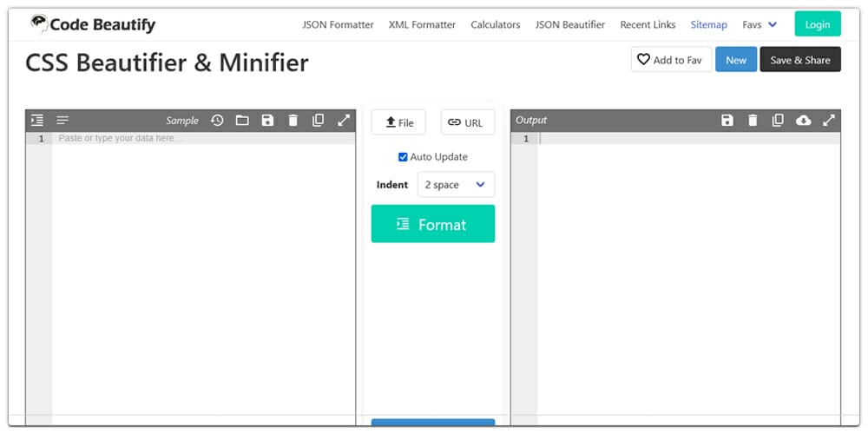Copy output content with copy icon
This screenshot has width=868, height=434.
coord(778,120)
